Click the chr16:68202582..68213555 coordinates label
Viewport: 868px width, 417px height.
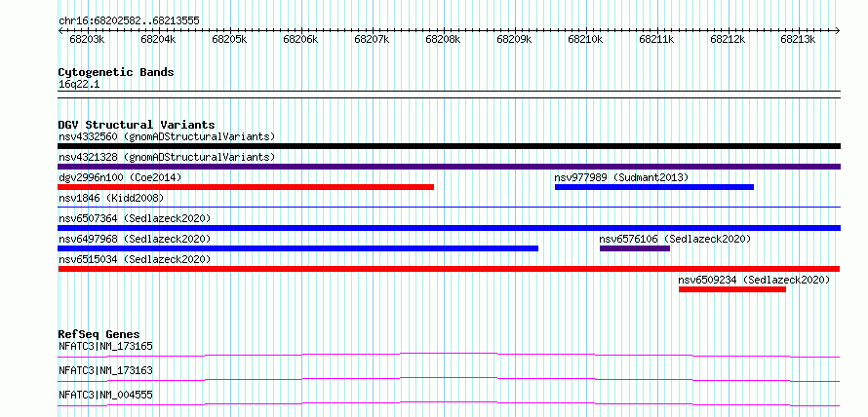coord(129,21)
